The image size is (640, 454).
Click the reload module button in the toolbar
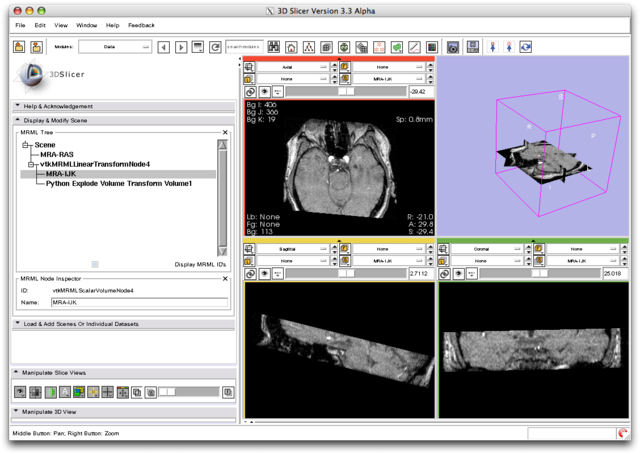tap(215, 47)
